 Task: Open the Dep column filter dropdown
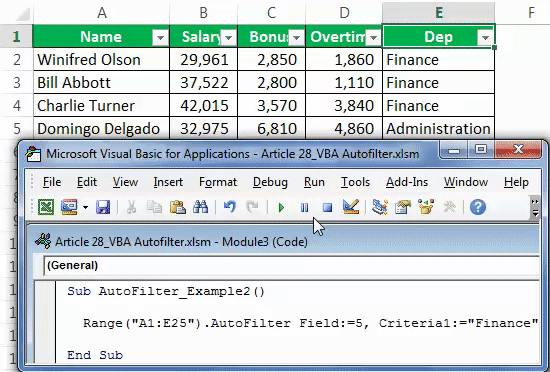[485, 37]
